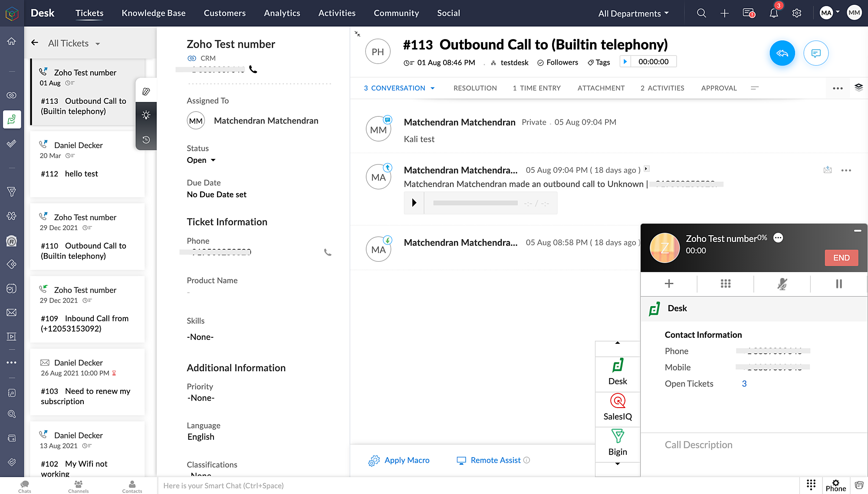The image size is (868, 494).
Task: Open the mail icon in left sidebar
Action: click(12, 313)
